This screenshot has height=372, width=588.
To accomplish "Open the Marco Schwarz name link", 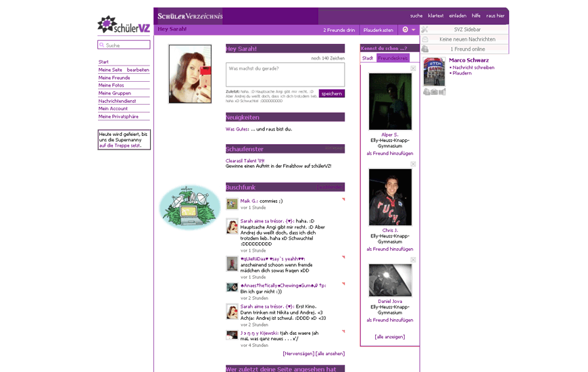I will pyautogui.click(x=469, y=60).
